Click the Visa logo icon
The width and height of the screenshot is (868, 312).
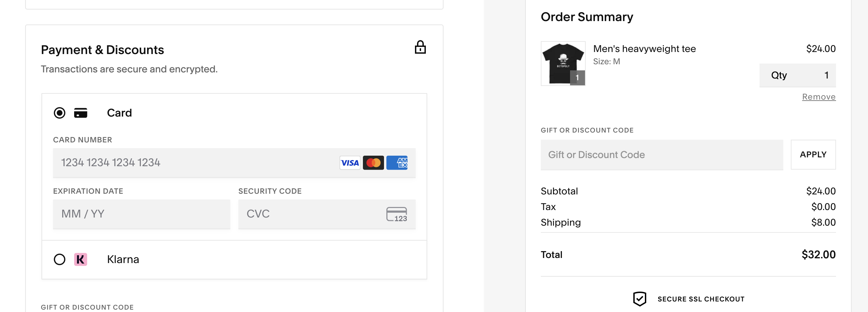(x=350, y=163)
